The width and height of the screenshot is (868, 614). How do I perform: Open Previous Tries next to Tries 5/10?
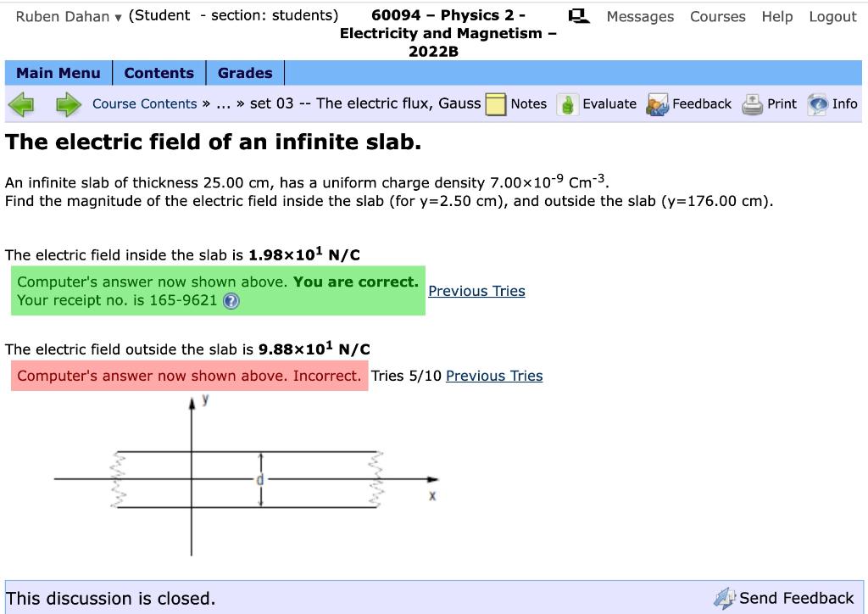(494, 376)
